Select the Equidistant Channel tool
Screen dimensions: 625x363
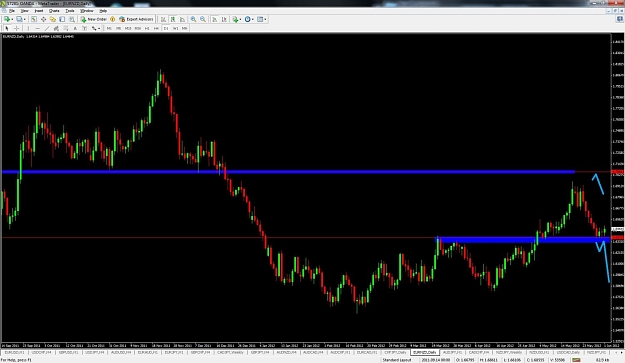click(x=56, y=28)
